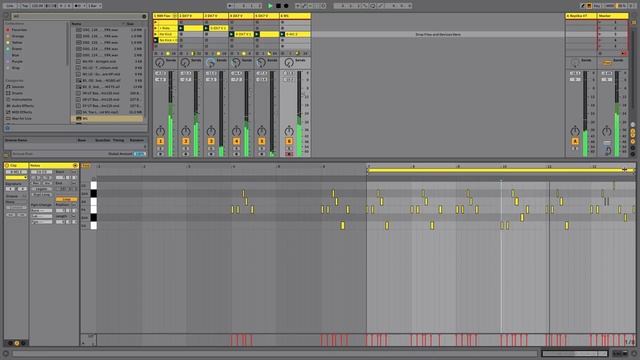Click the track 6 send knob

point(289,62)
